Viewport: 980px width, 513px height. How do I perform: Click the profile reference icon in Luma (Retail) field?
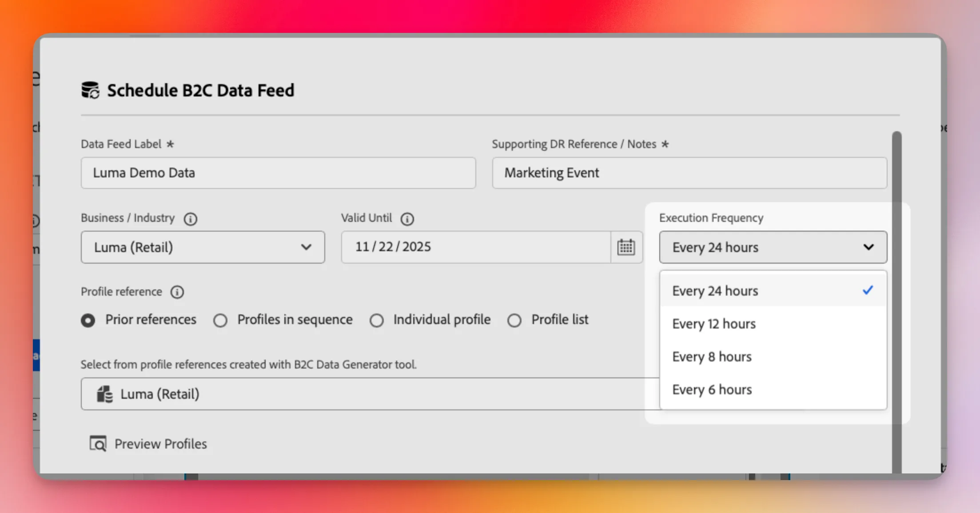click(105, 394)
